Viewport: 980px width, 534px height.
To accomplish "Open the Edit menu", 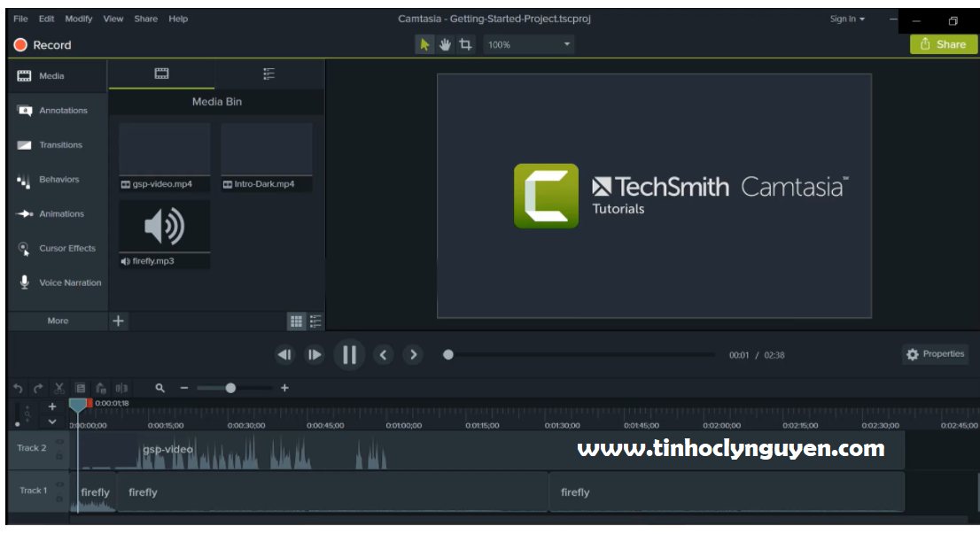I will [46, 19].
